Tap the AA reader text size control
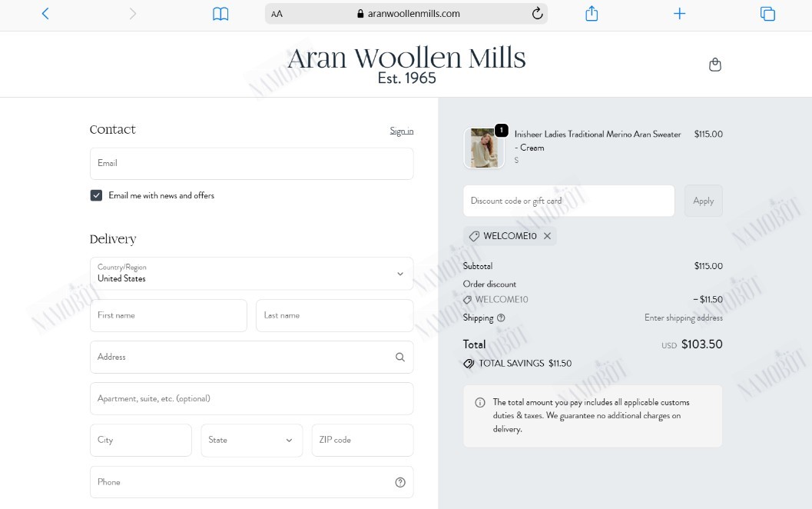812x509 pixels. point(277,14)
